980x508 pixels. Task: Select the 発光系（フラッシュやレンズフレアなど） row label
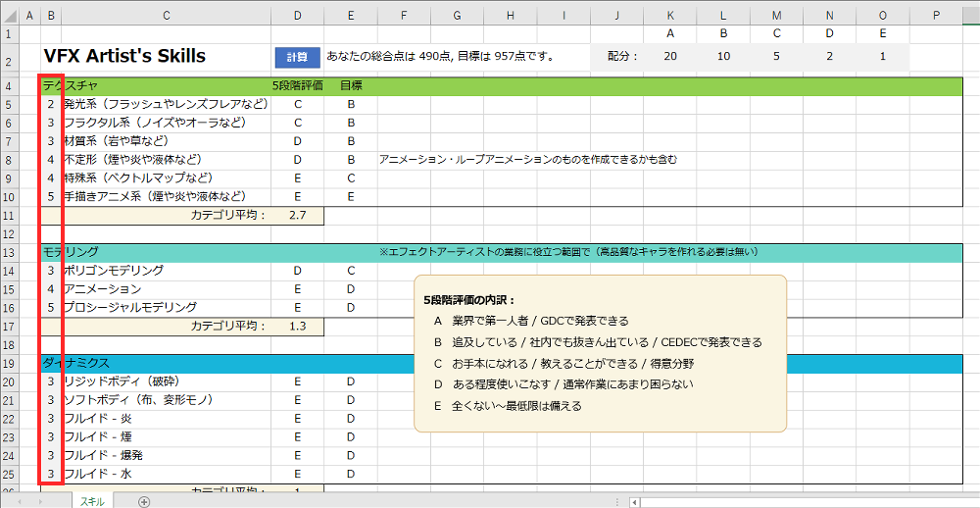[x=167, y=104]
